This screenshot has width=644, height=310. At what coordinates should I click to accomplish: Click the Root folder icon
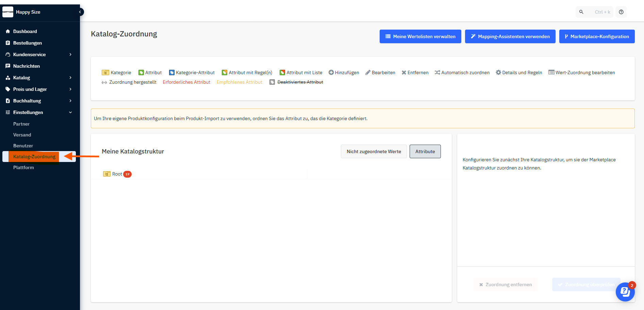(x=107, y=174)
